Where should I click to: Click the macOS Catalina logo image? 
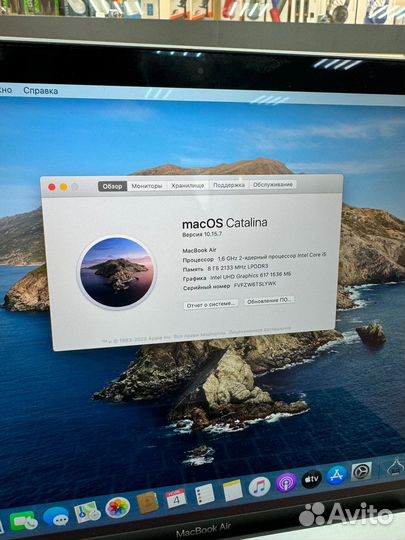coord(117,272)
